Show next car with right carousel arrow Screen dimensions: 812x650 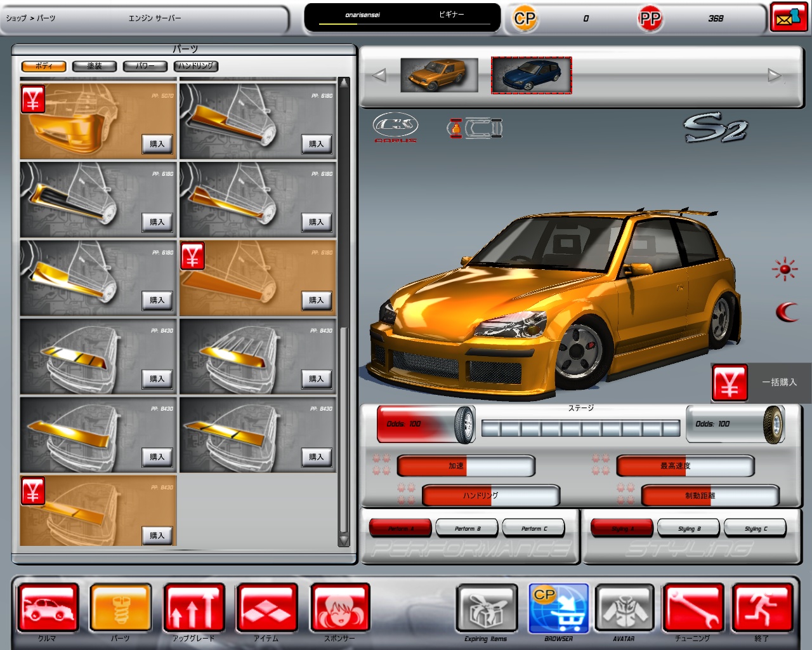(x=774, y=76)
